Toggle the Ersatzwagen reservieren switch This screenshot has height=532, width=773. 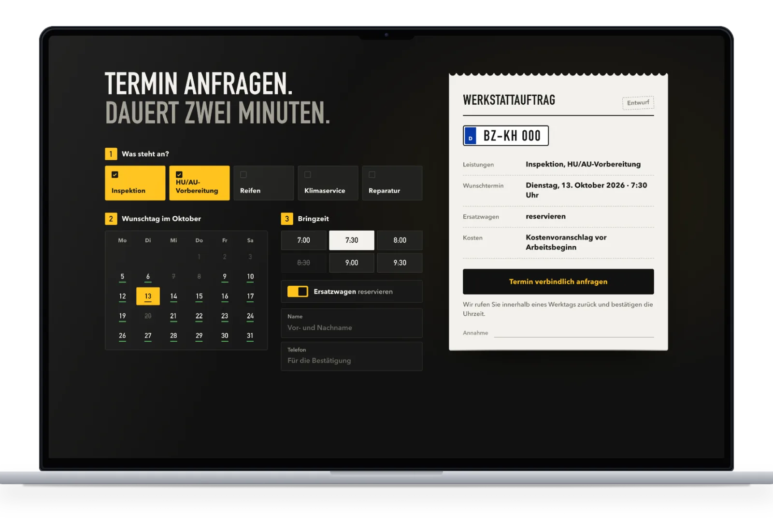coord(298,292)
